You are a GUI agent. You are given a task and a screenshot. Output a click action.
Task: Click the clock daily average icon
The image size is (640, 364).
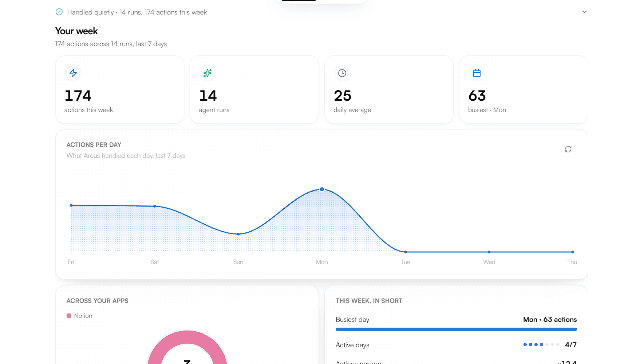(342, 73)
